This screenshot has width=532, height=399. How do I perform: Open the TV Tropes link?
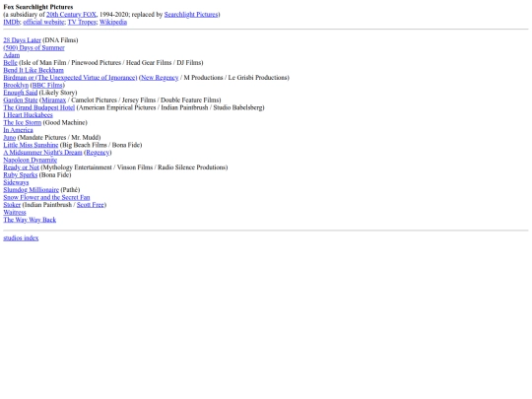click(x=82, y=22)
